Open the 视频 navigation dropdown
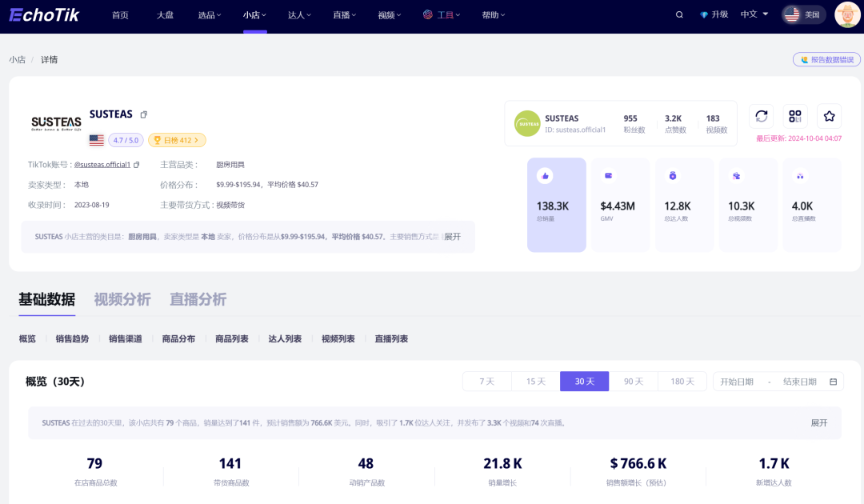The height and width of the screenshot is (504, 864). click(x=390, y=15)
